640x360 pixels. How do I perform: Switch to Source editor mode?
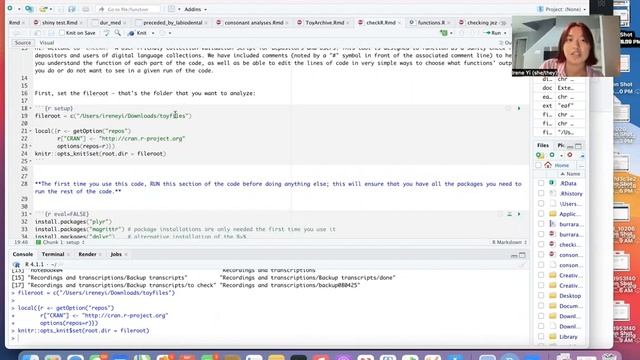[x=23, y=43]
